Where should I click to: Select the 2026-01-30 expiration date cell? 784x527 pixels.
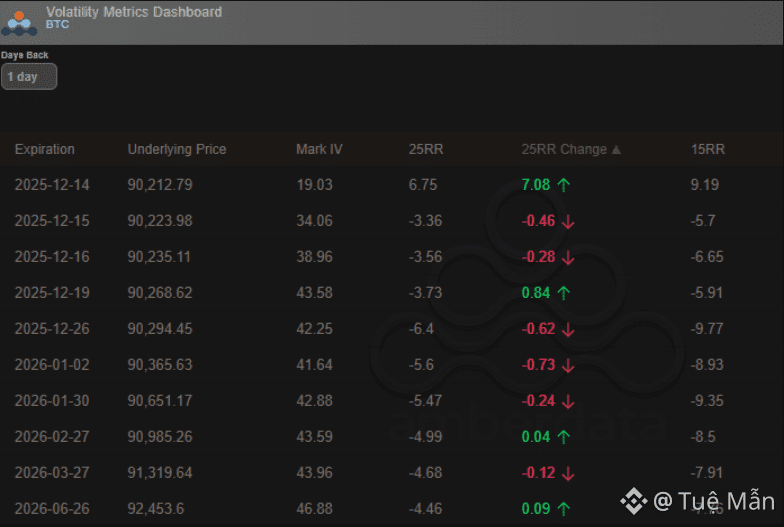pos(51,401)
